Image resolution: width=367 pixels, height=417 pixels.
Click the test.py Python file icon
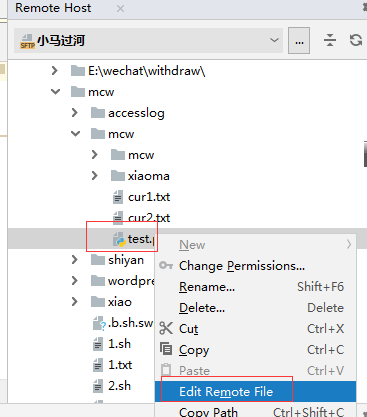point(119,239)
